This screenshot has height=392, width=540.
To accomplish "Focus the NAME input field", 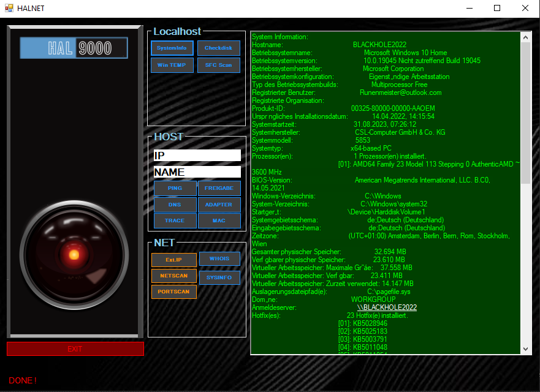I will tap(197, 171).
